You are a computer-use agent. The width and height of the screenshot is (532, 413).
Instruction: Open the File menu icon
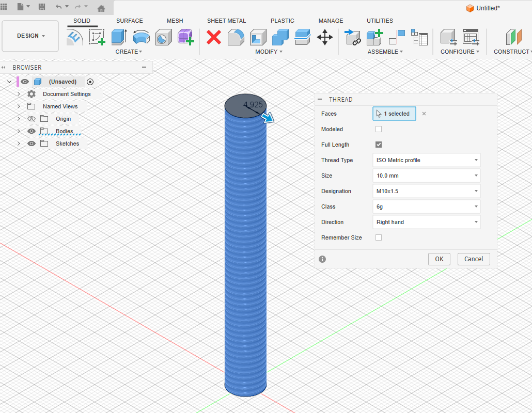click(21, 7)
